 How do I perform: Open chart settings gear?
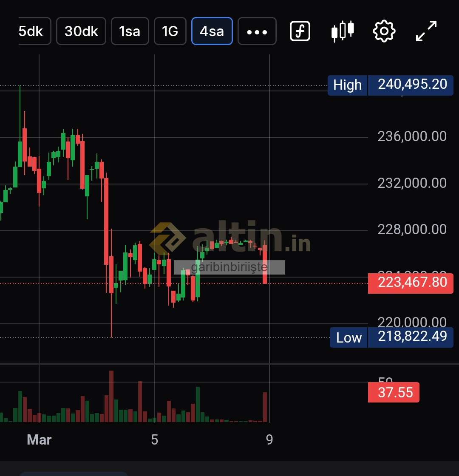384,31
